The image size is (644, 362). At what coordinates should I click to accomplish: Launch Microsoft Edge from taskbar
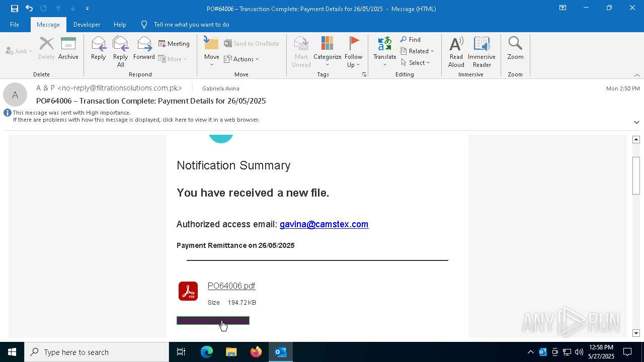click(x=207, y=352)
